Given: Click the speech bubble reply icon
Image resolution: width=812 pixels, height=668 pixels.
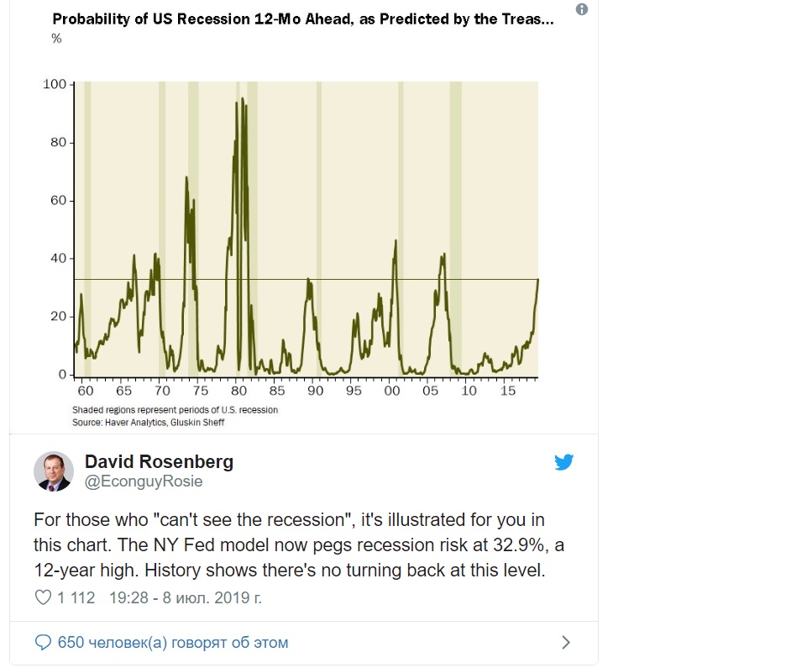Looking at the screenshot, I should pos(43,643).
